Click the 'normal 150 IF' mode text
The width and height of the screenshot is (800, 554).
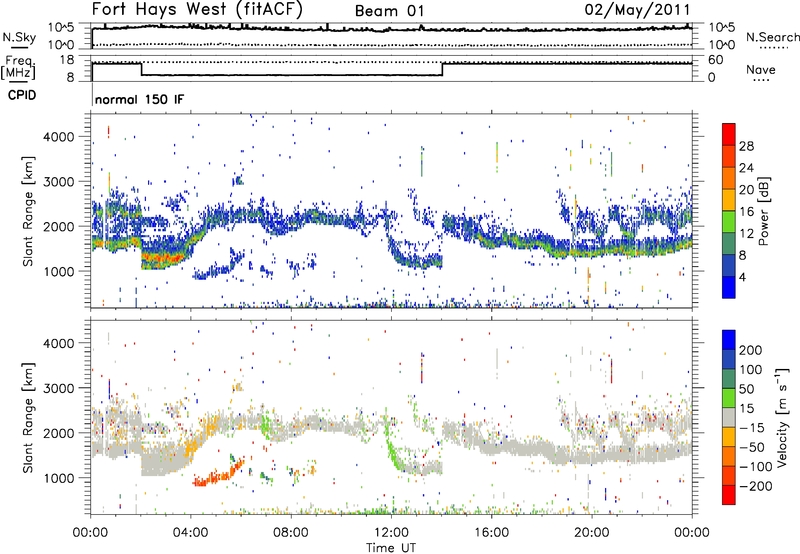point(139,99)
